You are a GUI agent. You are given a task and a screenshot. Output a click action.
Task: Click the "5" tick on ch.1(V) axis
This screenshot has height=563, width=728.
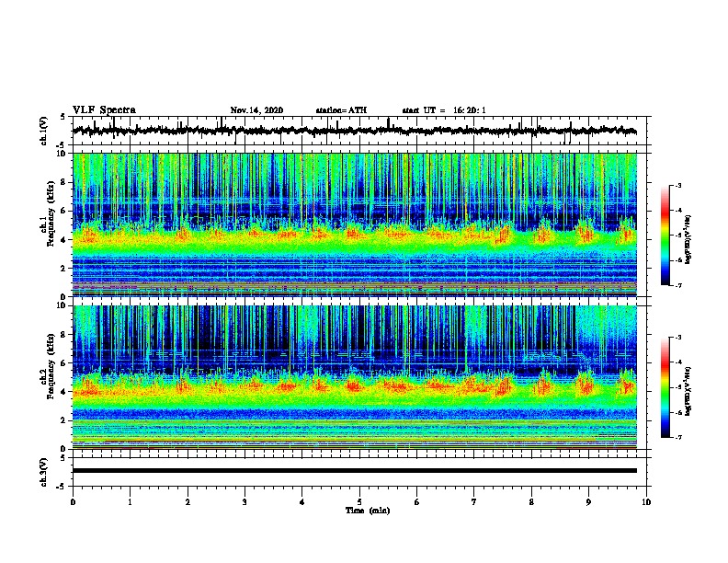pos(63,117)
